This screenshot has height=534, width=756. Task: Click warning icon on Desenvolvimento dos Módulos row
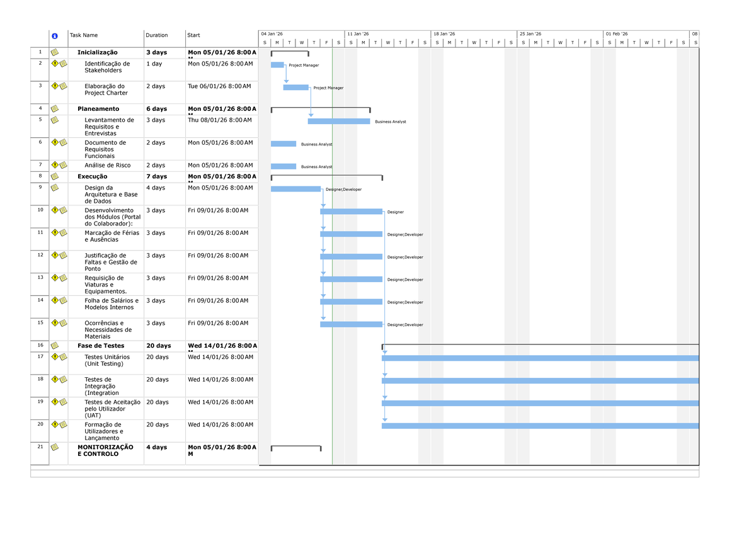(x=55, y=210)
